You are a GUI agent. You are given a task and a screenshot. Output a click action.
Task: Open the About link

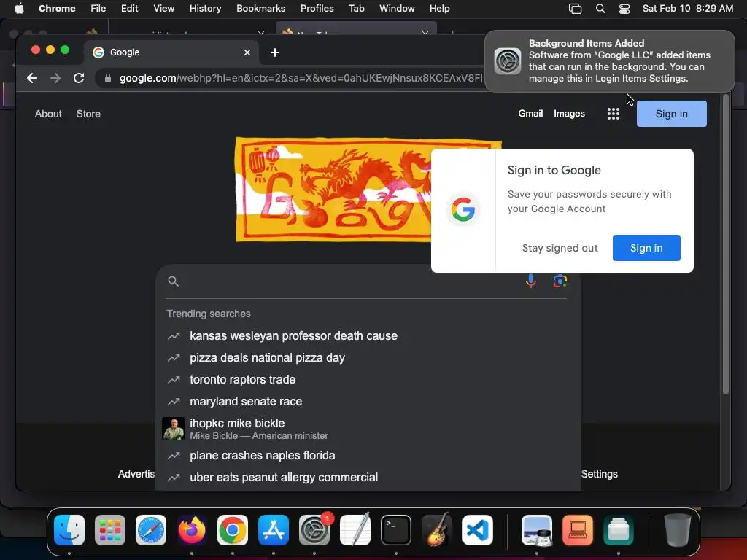[x=48, y=114]
